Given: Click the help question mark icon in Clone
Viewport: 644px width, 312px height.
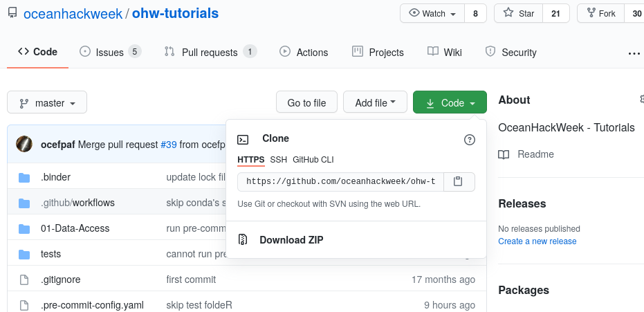Looking at the screenshot, I should point(469,140).
